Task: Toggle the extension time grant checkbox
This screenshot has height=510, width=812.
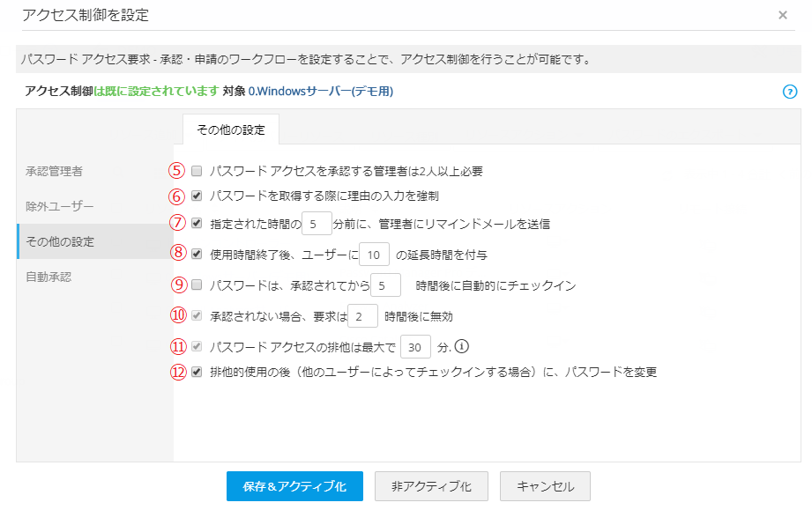Action: (197, 254)
